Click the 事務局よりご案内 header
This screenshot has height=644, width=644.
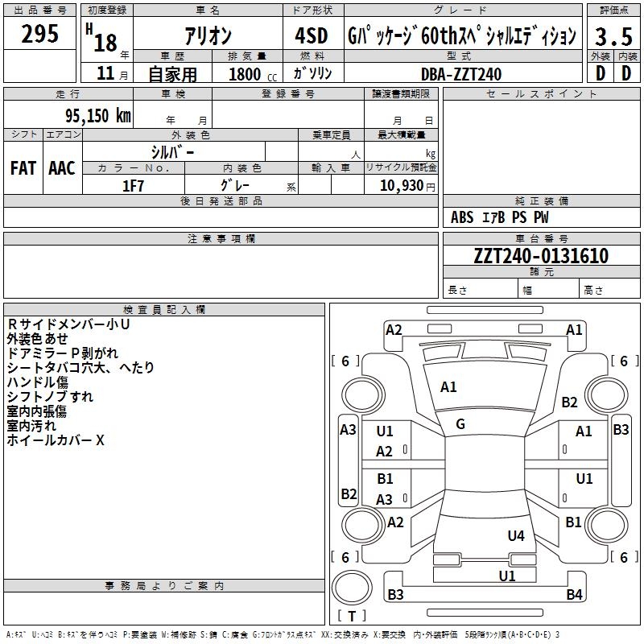pyautogui.click(x=164, y=586)
